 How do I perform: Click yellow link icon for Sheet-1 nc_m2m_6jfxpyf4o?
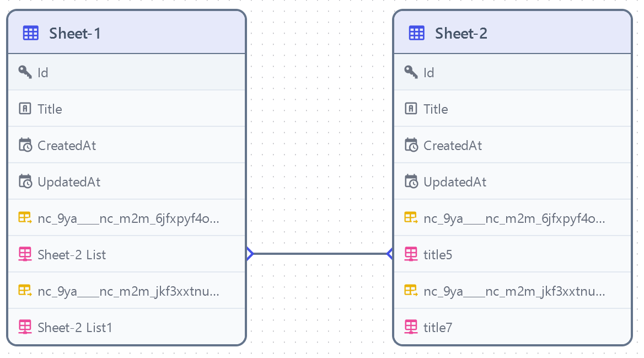25,217
